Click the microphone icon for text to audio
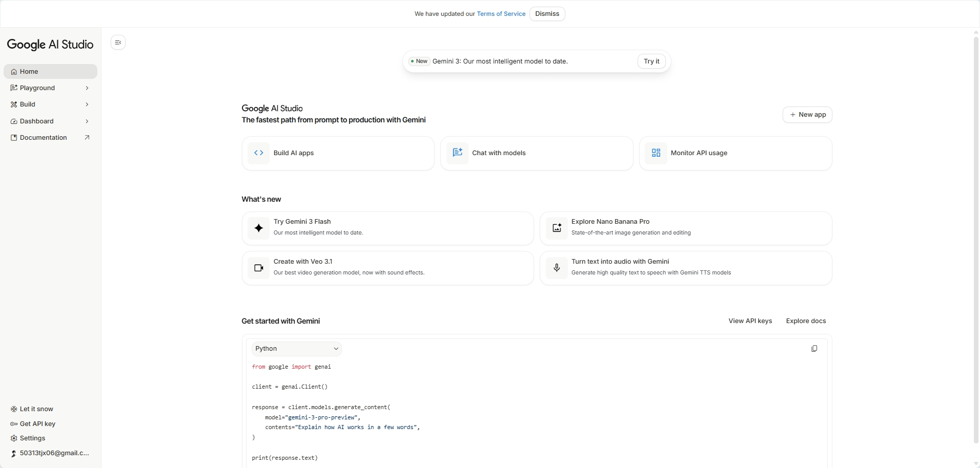980x468 pixels. tap(557, 268)
